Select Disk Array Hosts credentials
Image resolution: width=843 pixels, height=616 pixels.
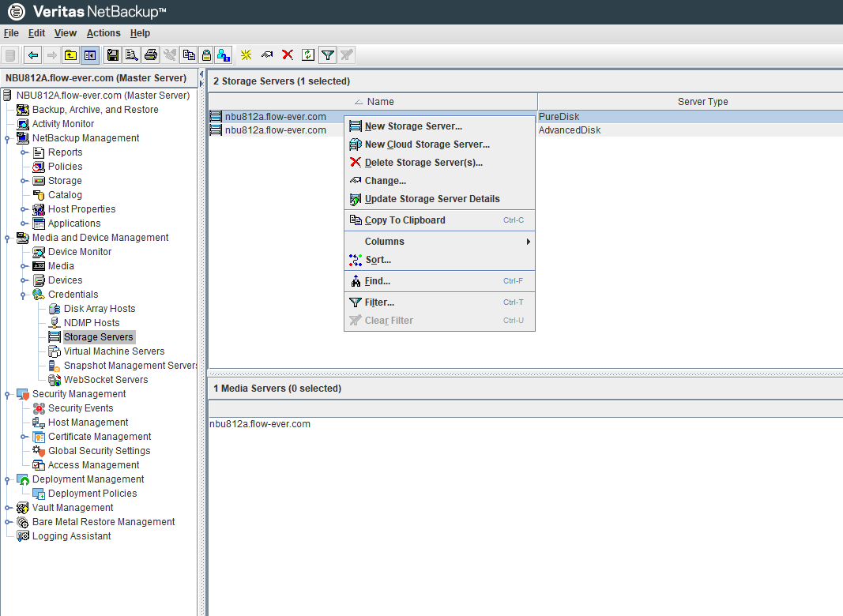coord(100,309)
